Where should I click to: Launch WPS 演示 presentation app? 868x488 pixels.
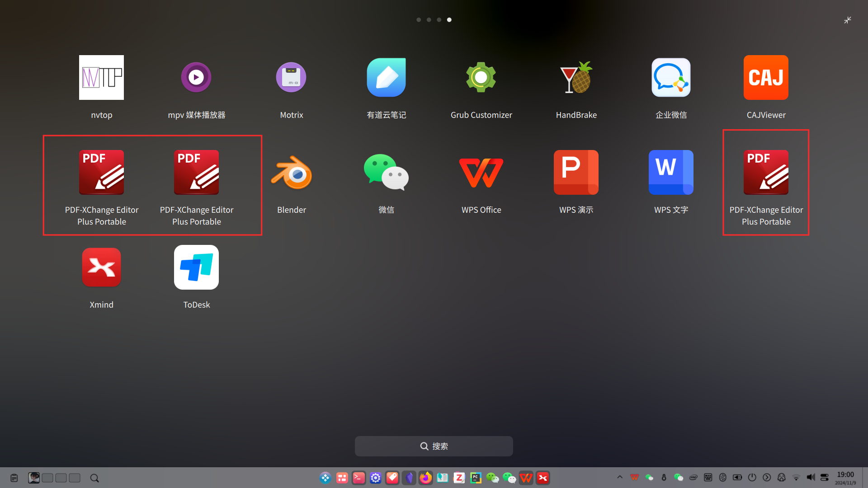[x=576, y=172]
